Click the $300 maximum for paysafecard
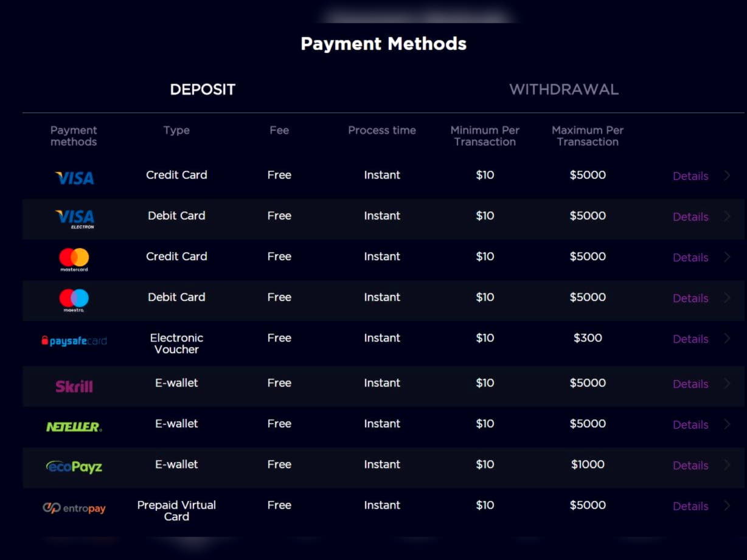This screenshot has height=560, width=747. pyautogui.click(x=588, y=338)
